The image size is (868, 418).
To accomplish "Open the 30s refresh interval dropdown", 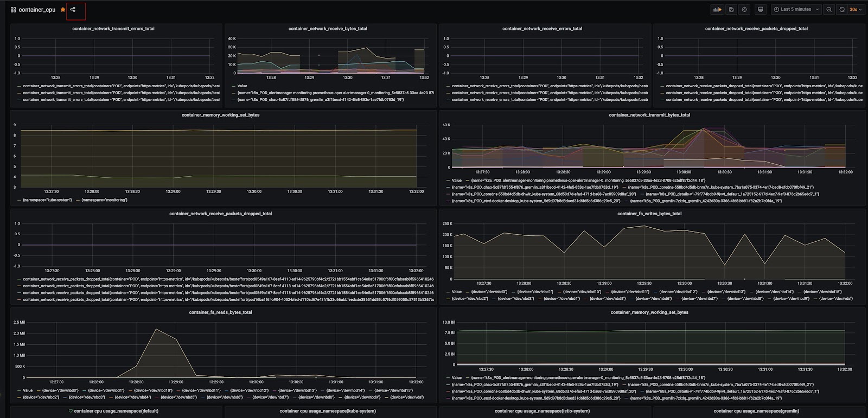I will coord(856,9).
